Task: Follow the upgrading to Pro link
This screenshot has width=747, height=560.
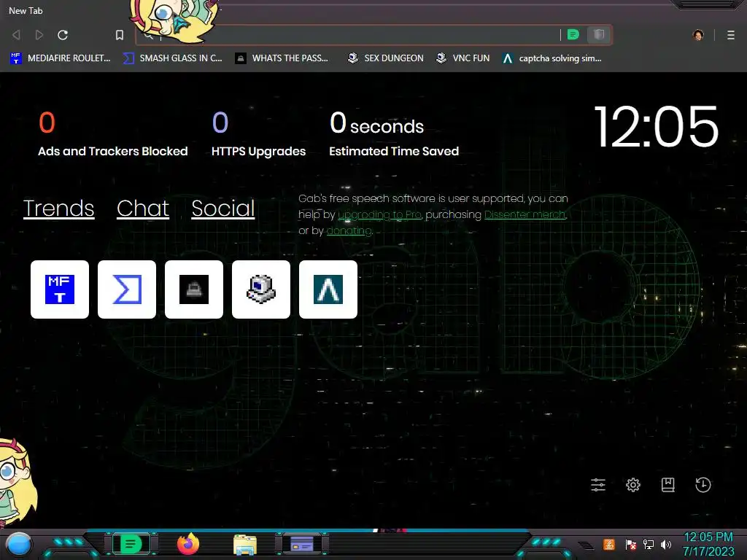Action: [379, 215]
